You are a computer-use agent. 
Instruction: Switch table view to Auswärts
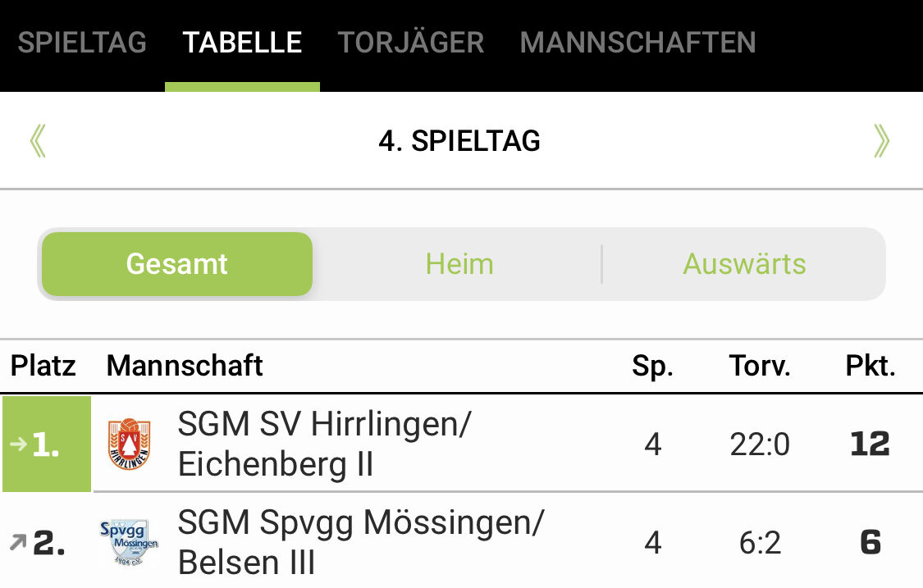(744, 264)
